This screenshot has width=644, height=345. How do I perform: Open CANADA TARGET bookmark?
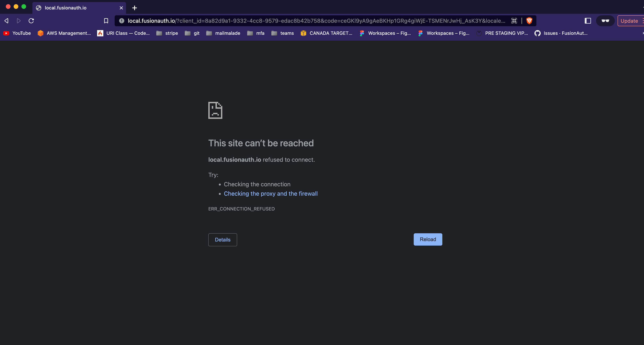[326, 33]
